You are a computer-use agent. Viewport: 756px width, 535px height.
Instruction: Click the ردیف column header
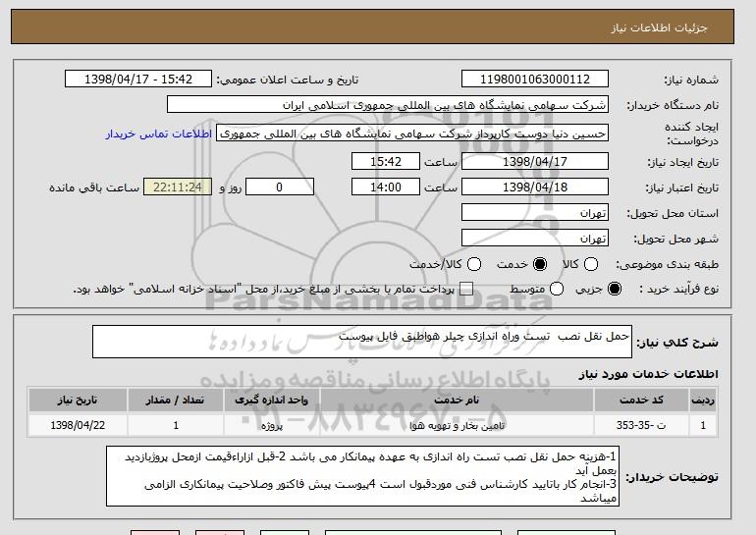[703, 401]
